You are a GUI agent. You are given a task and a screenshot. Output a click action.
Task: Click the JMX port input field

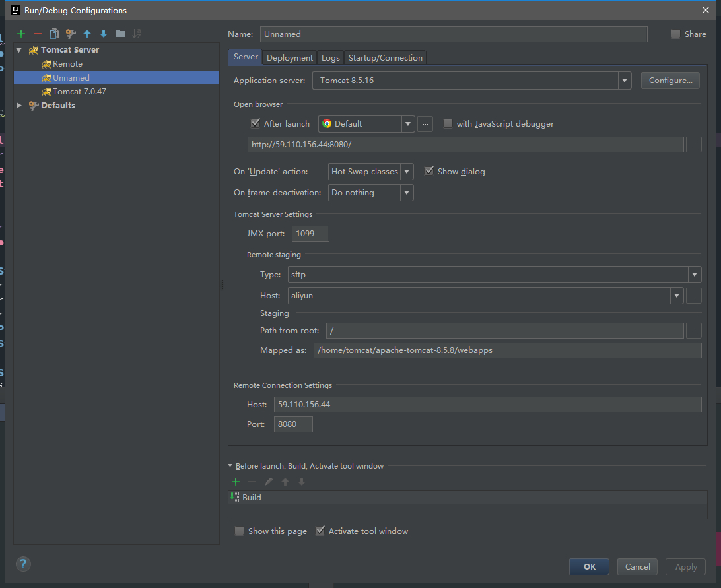[x=310, y=234]
